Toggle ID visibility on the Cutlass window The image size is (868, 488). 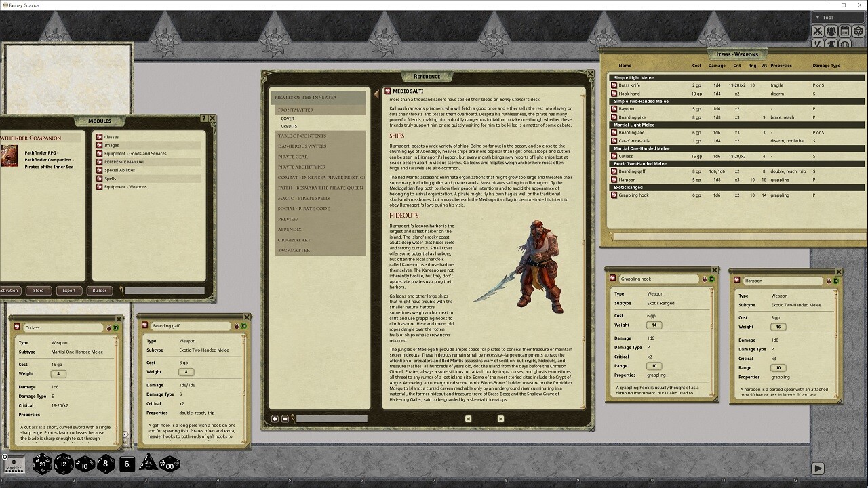coord(117,327)
